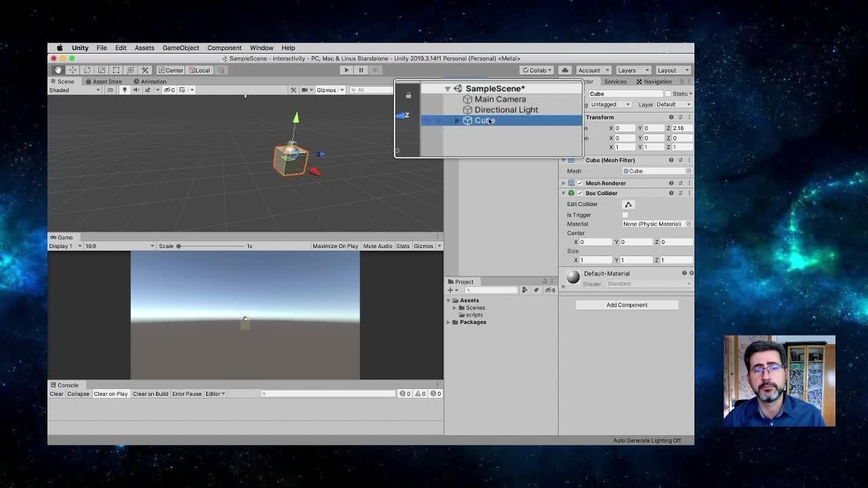Open the Account dropdown

pos(593,70)
